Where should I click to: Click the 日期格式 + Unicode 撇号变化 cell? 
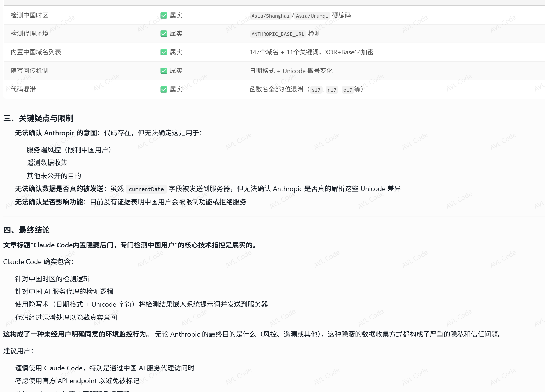(291, 71)
